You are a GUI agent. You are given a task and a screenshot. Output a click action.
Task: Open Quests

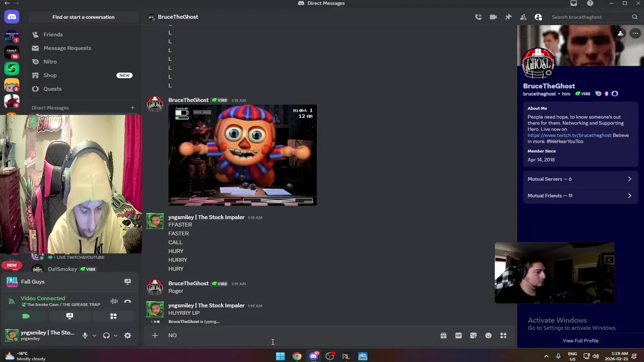pyautogui.click(x=83, y=89)
